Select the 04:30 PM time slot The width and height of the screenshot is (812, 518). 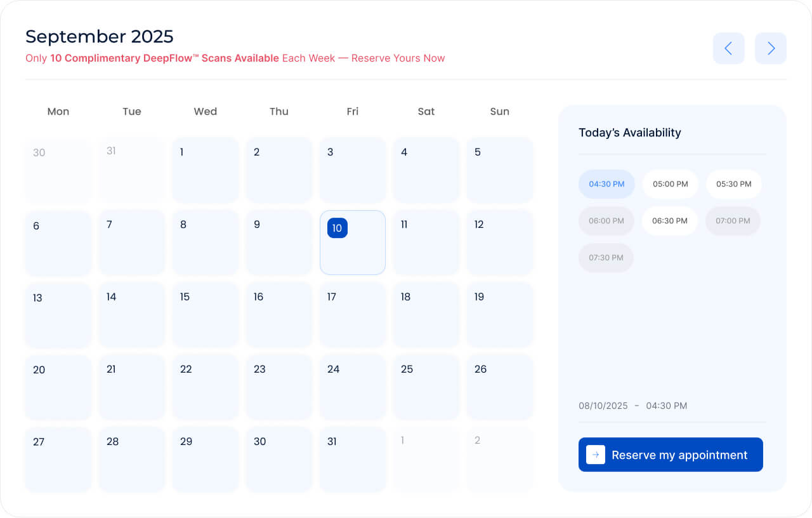pos(606,184)
